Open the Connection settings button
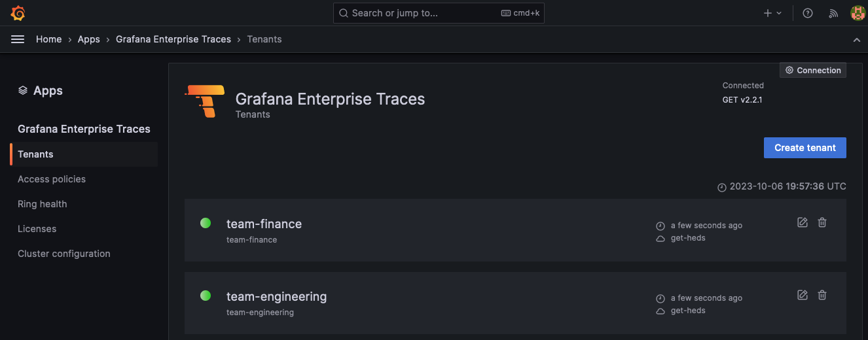The height and width of the screenshot is (340, 868). point(813,71)
